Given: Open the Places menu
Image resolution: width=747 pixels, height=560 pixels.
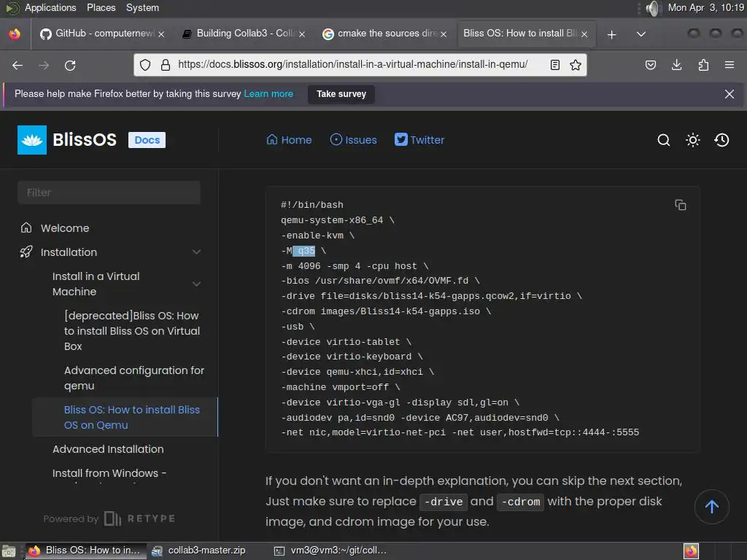Looking at the screenshot, I should [101, 7].
